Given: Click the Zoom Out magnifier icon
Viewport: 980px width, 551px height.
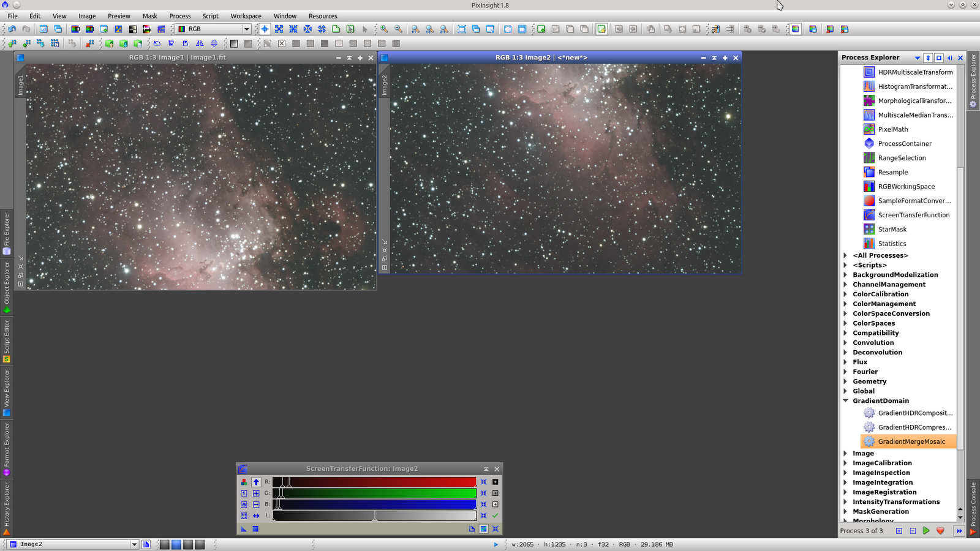Looking at the screenshot, I should point(398,29).
